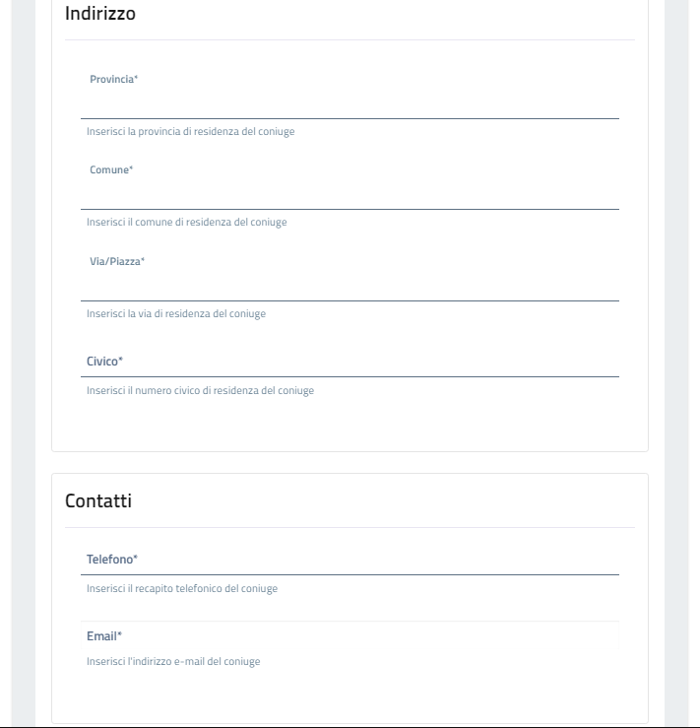Click the "Provincia*" field label
This screenshot has width=700, height=728.
113,79
